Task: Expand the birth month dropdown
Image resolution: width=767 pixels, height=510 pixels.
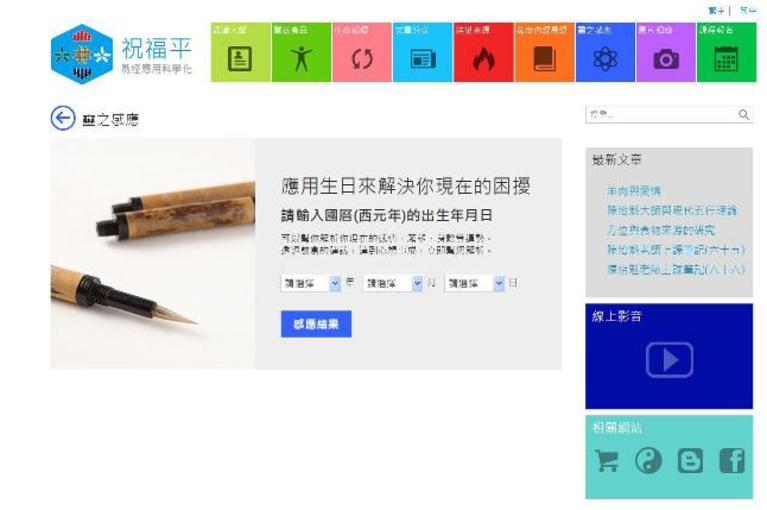Action: (x=392, y=283)
